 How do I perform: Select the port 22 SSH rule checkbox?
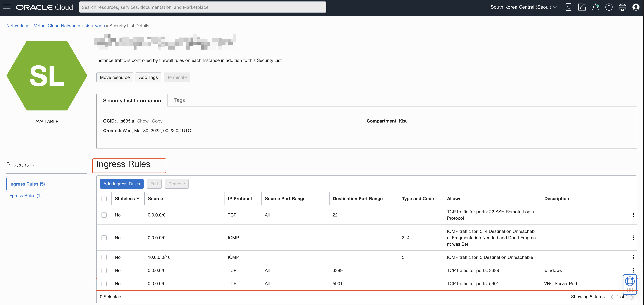pyautogui.click(x=104, y=215)
